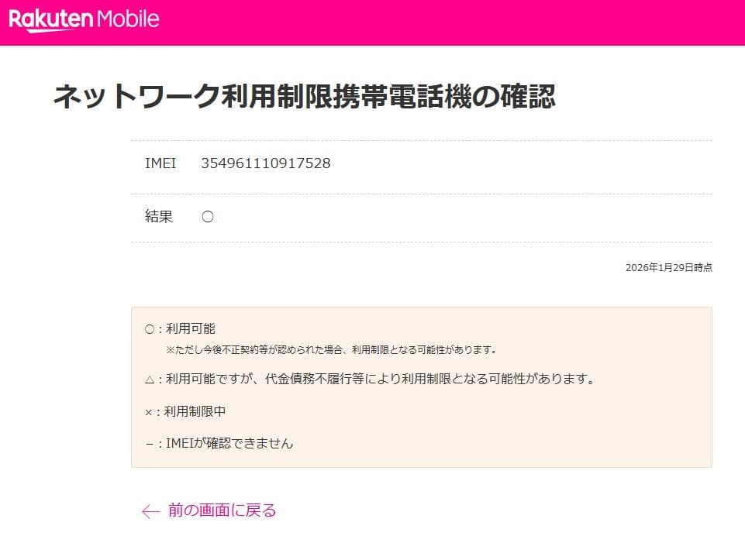The image size is (745, 560).
Task: Click the date text 2026年1月29日時点
Action: pyautogui.click(x=668, y=268)
